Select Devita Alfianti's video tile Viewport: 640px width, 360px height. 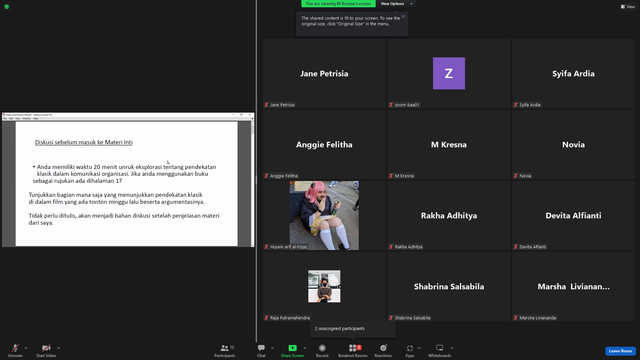click(573, 216)
